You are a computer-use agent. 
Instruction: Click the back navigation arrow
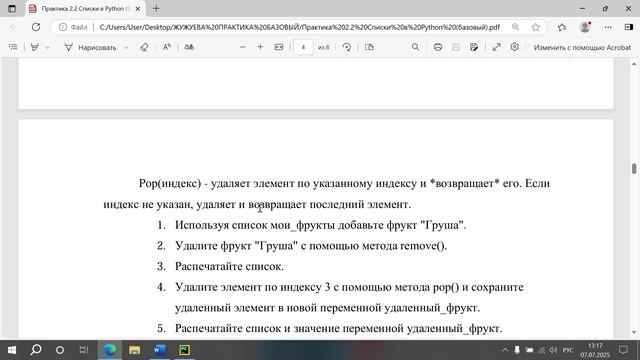coord(13,27)
